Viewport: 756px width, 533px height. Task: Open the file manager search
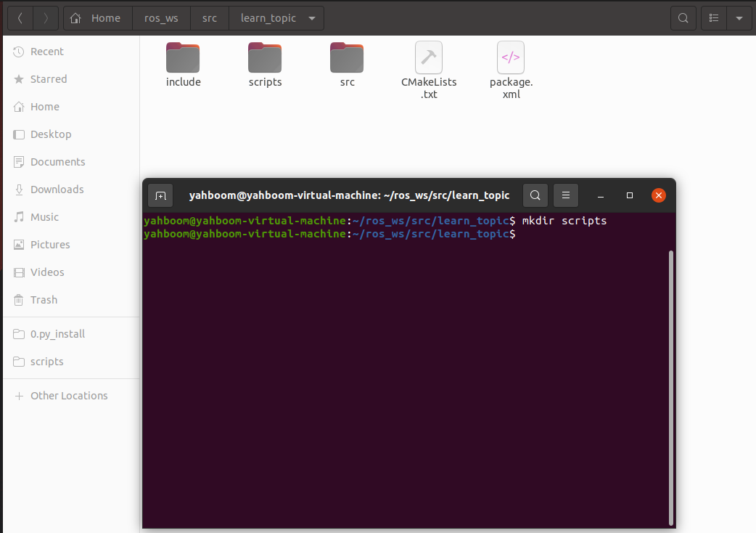[683, 18]
